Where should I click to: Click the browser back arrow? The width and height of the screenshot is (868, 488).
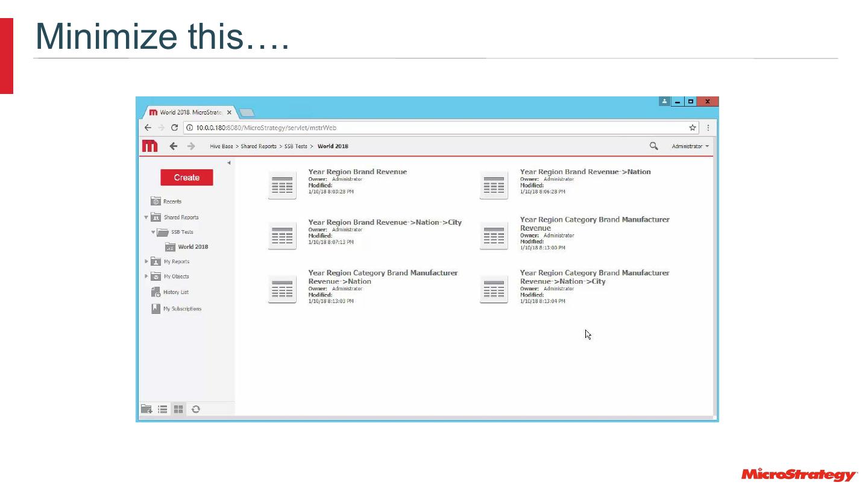[148, 128]
